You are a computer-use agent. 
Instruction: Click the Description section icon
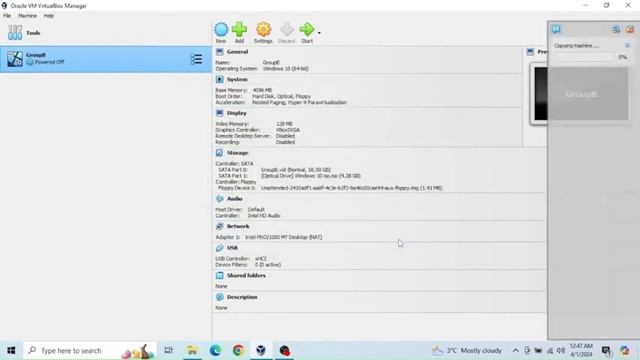[x=220, y=297]
